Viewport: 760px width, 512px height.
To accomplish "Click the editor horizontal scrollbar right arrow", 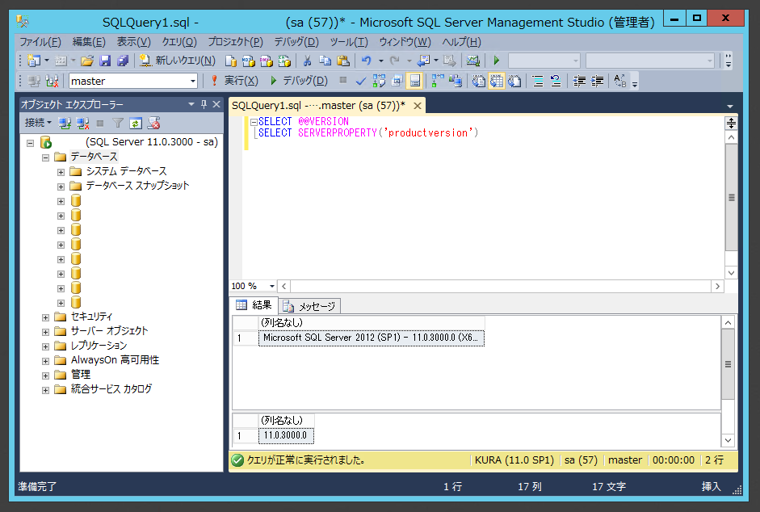I will (717, 286).
